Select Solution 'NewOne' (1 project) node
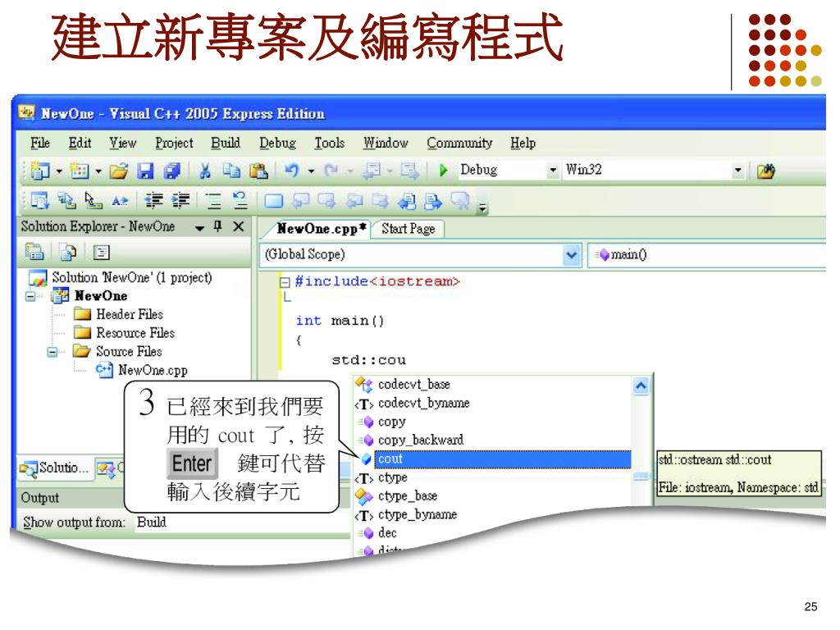840x630 pixels. (132, 277)
